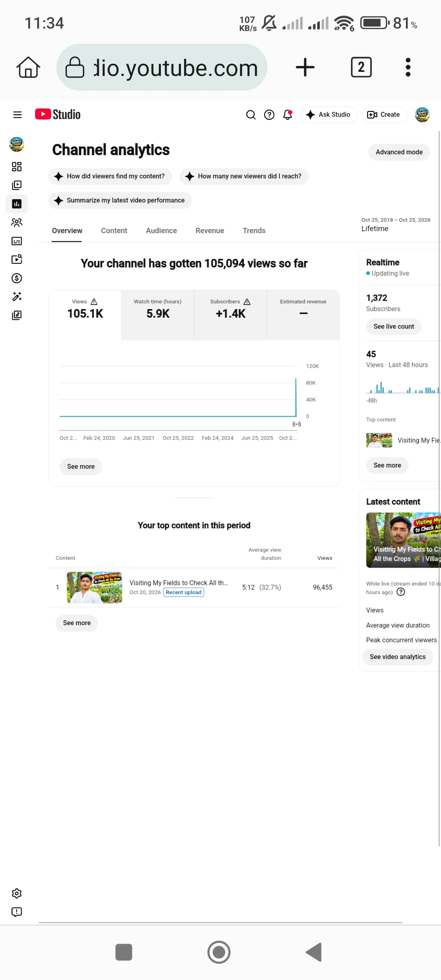Image resolution: width=441 pixels, height=980 pixels.
Task: Open Latest content video thumbnail
Action: [x=403, y=540]
